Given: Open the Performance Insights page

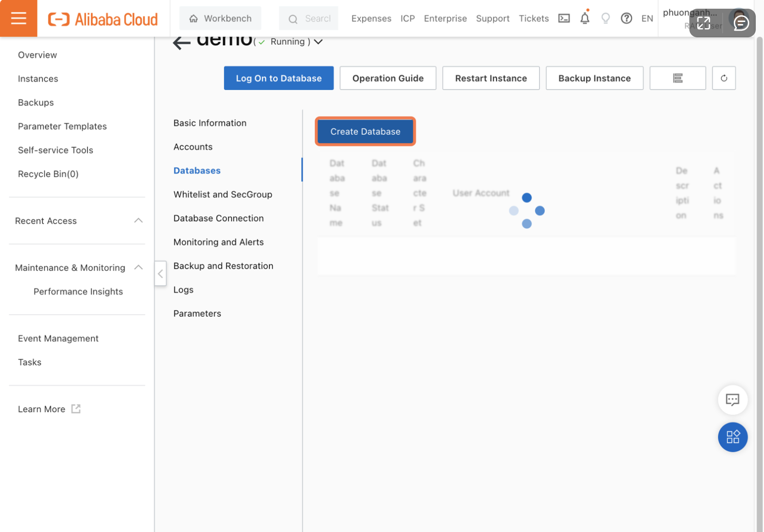Looking at the screenshot, I should click(x=78, y=291).
